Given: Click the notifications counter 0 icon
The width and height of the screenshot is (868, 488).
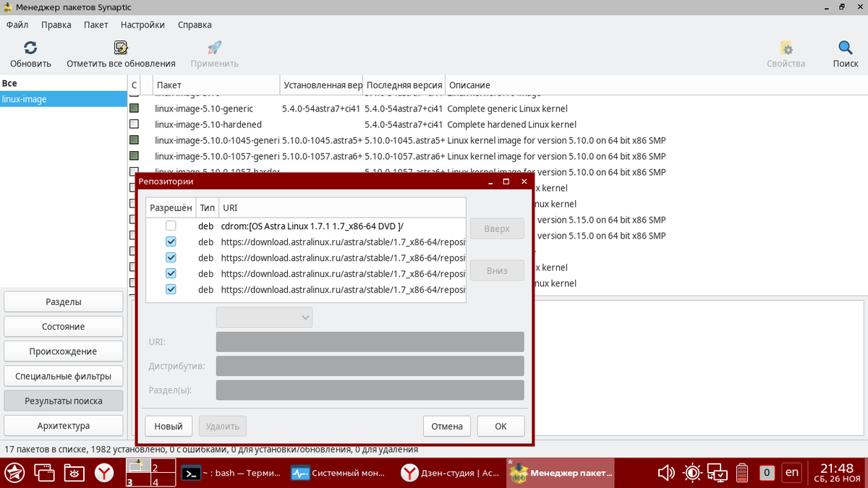Looking at the screenshot, I should click(767, 474).
